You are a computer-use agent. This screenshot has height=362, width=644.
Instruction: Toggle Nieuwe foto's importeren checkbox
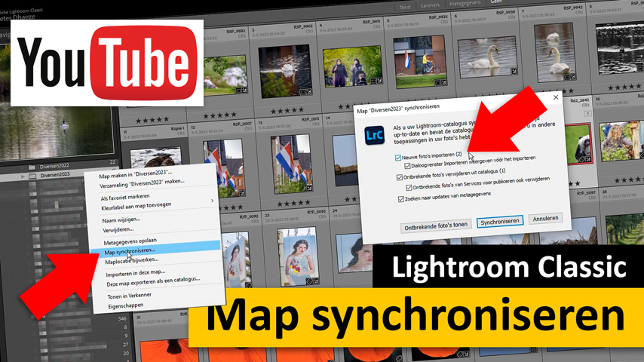(398, 158)
